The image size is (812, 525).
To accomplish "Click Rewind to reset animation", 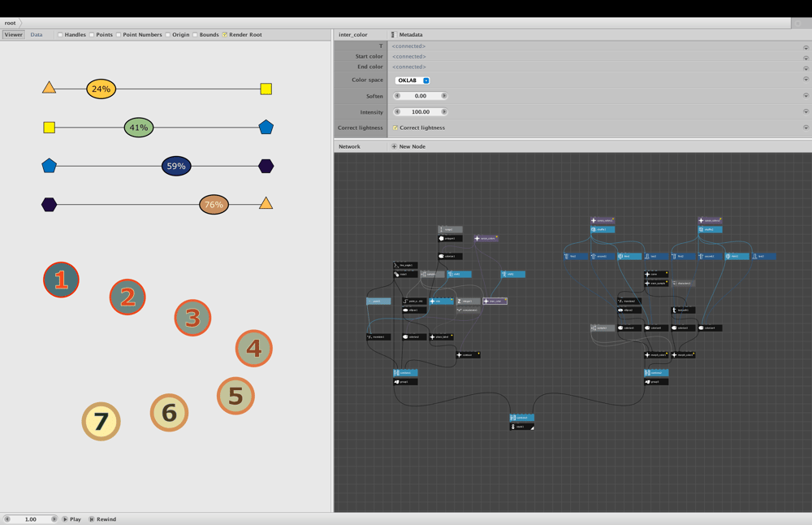I will pyautogui.click(x=102, y=518).
